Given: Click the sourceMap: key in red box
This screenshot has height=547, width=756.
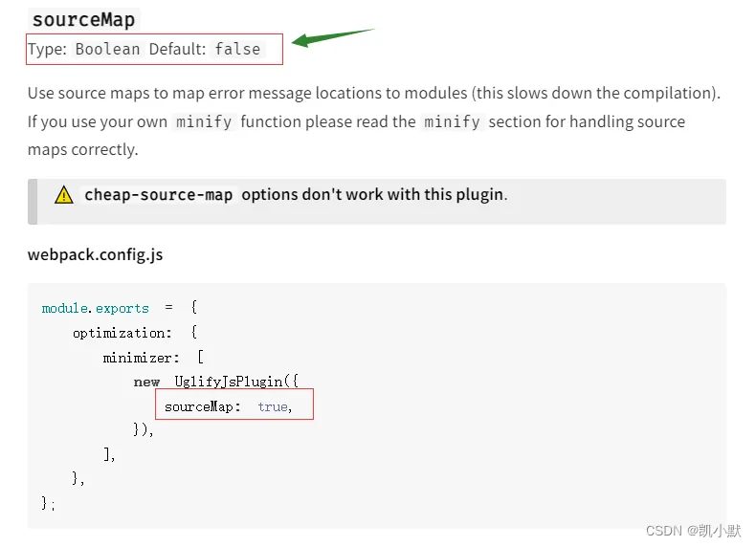Looking at the screenshot, I should click(203, 406).
